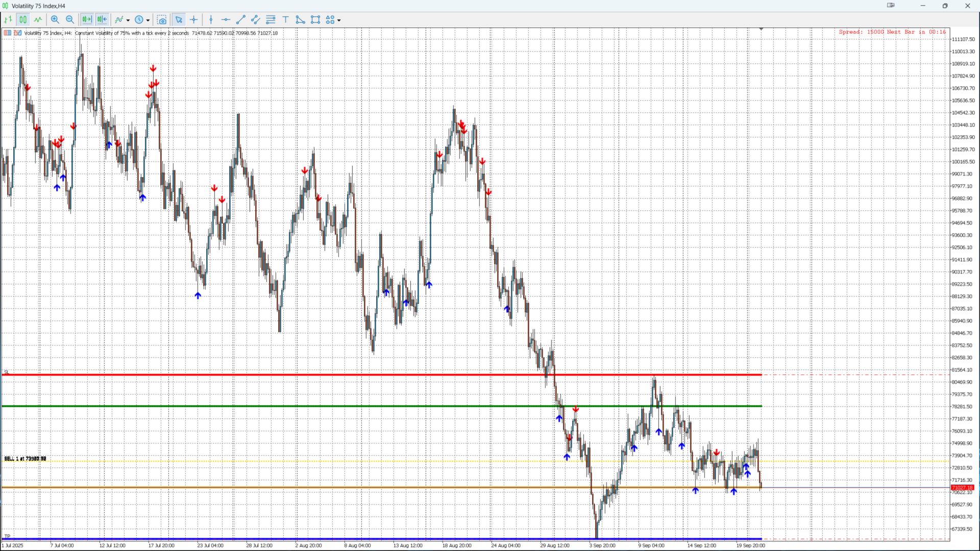Draw a vertical line object
This screenshot has width=980, height=551.
pos(211,20)
